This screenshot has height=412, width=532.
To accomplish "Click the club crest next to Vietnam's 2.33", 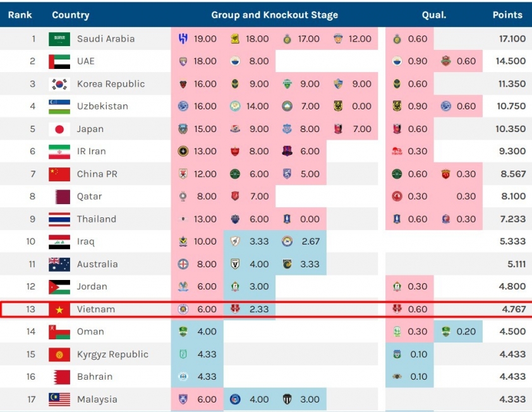I will click(x=235, y=309).
